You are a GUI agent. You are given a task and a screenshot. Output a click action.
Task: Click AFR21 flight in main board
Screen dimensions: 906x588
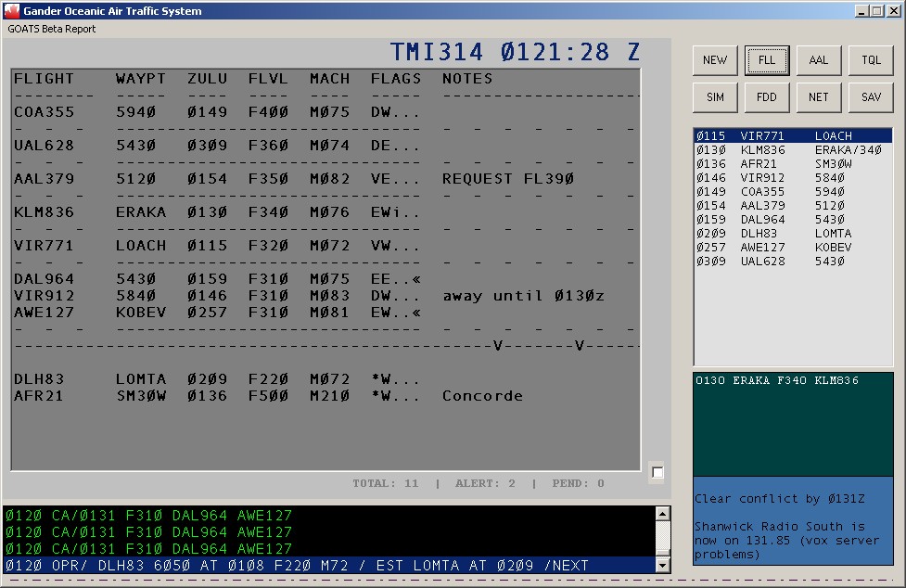(x=39, y=396)
